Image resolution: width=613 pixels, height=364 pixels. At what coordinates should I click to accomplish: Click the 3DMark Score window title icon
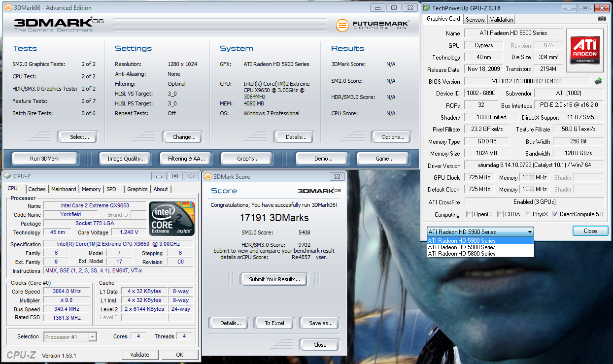(207, 176)
